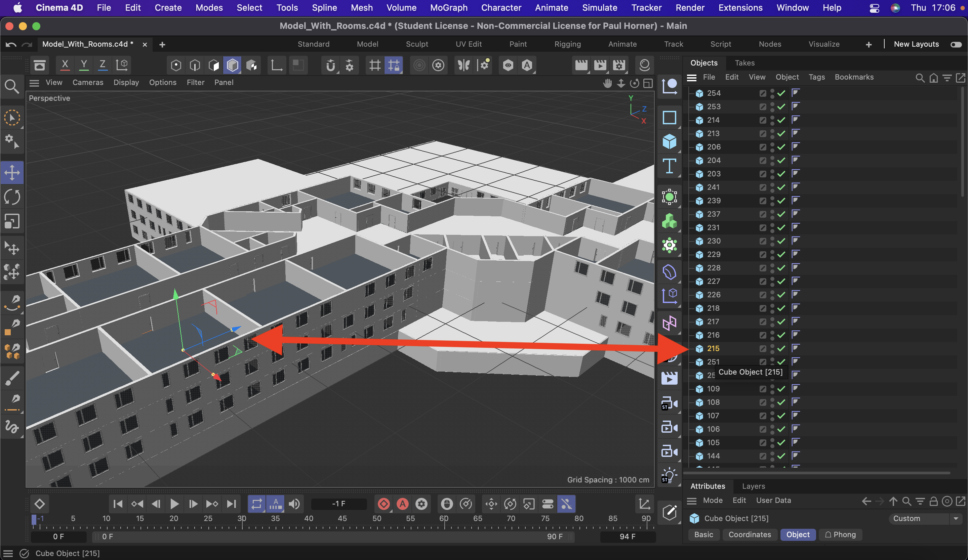Screen dimensions: 968x560
Task: Click the Rotate tool icon
Action: [x=13, y=196]
